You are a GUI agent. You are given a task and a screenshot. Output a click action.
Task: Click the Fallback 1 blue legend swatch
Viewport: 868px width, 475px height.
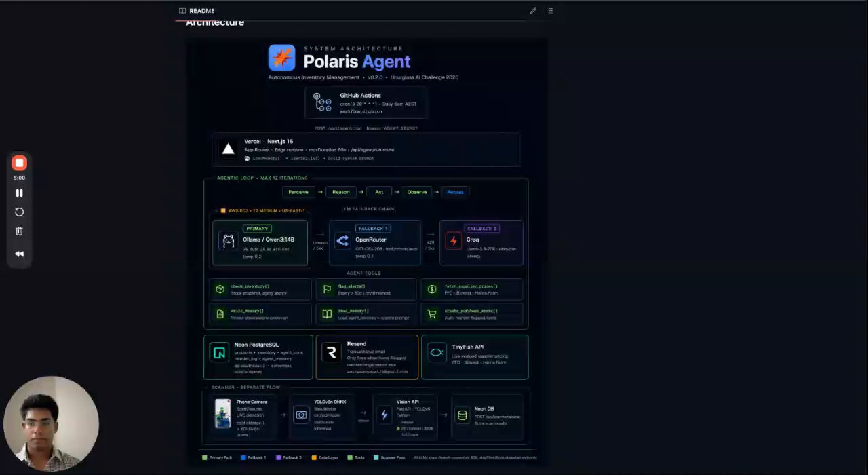[x=243, y=457]
